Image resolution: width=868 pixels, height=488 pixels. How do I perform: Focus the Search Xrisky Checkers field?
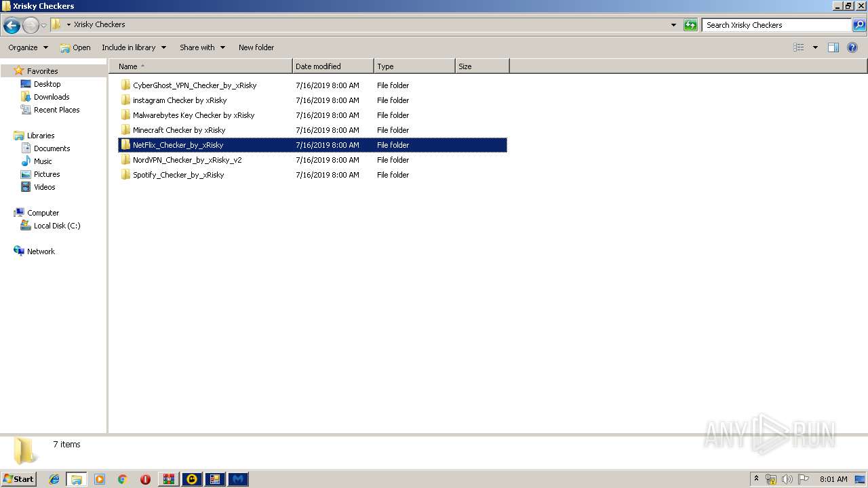point(776,25)
